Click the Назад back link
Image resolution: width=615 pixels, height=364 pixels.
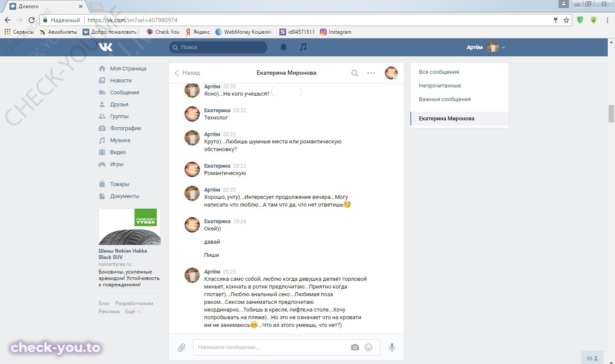187,73
